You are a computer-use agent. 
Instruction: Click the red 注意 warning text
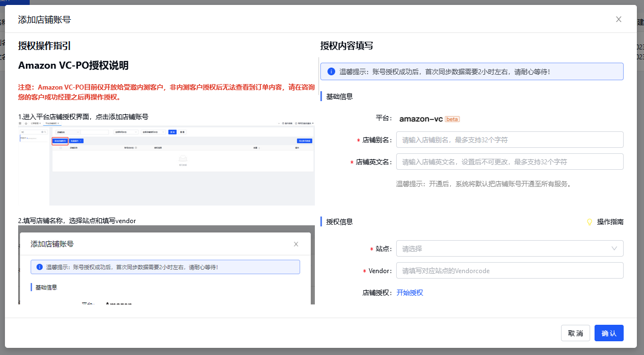166,92
